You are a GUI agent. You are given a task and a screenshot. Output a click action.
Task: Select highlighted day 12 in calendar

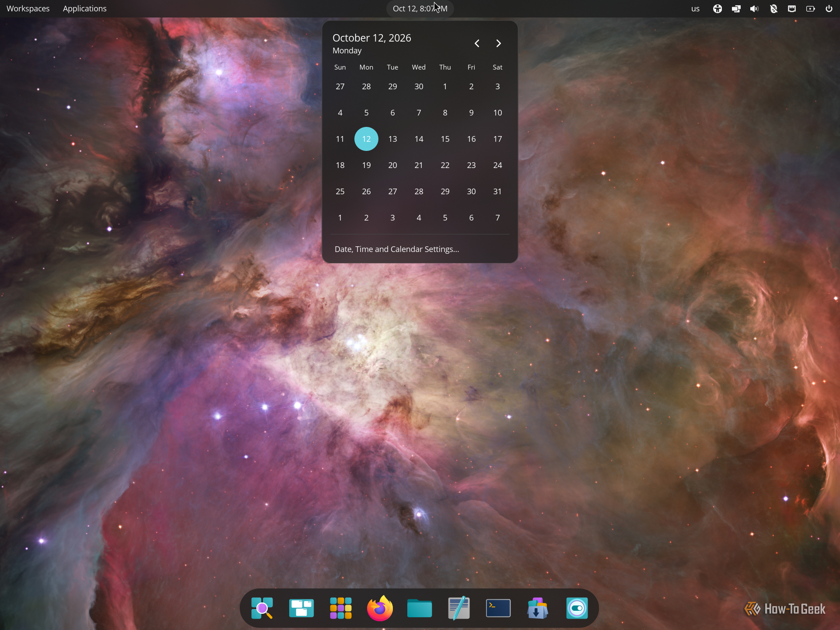tap(366, 139)
